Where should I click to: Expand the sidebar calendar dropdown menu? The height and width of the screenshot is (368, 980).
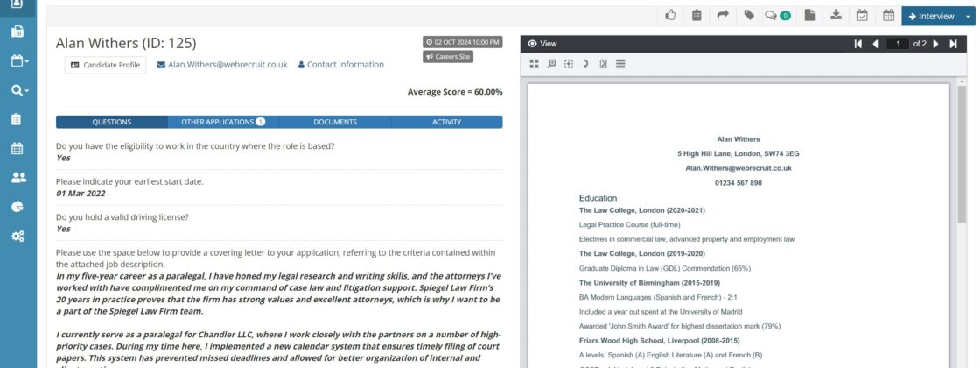(19, 61)
